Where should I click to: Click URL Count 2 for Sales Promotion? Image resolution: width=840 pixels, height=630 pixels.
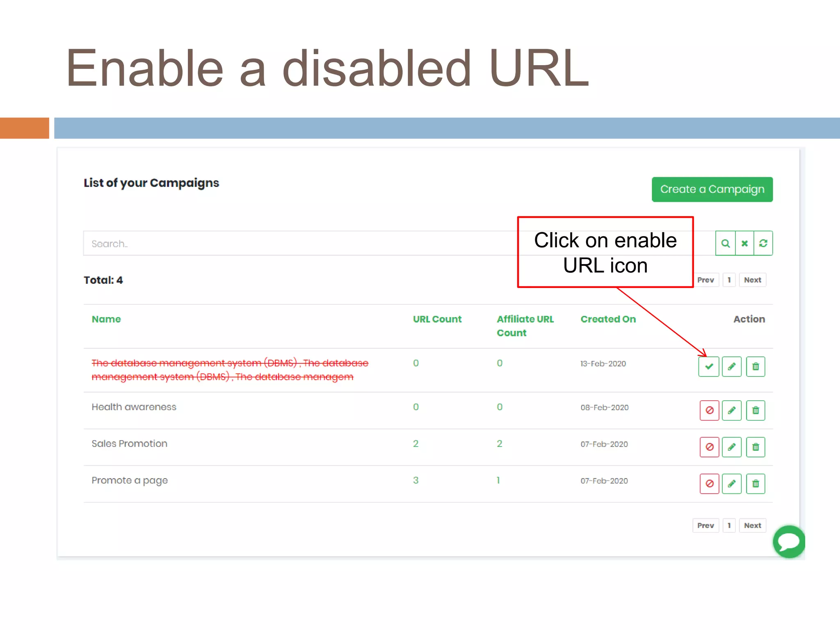coord(416,444)
